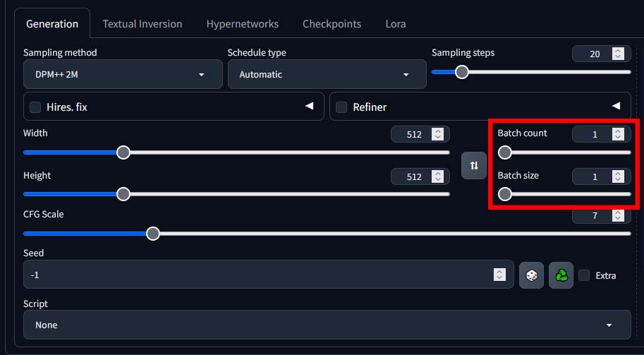The width and height of the screenshot is (644, 355).
Task: Click the CFG Scale number field
Action: (601, 216)
